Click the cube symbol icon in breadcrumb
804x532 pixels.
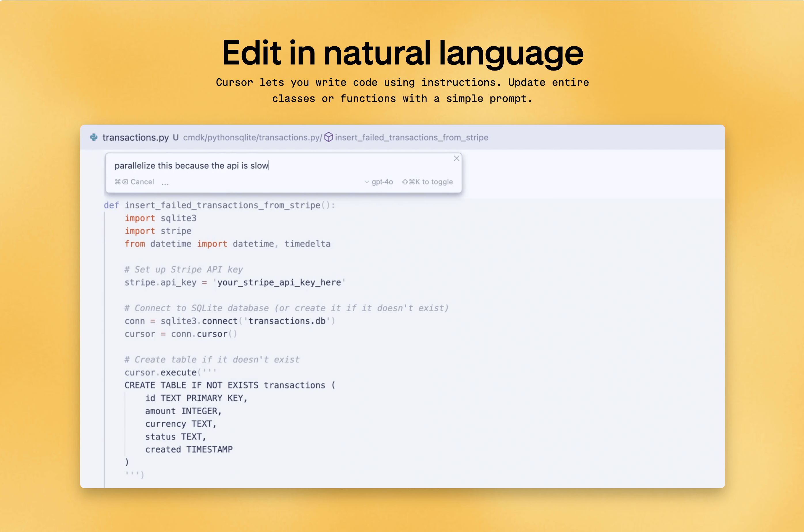pos(329,137)
